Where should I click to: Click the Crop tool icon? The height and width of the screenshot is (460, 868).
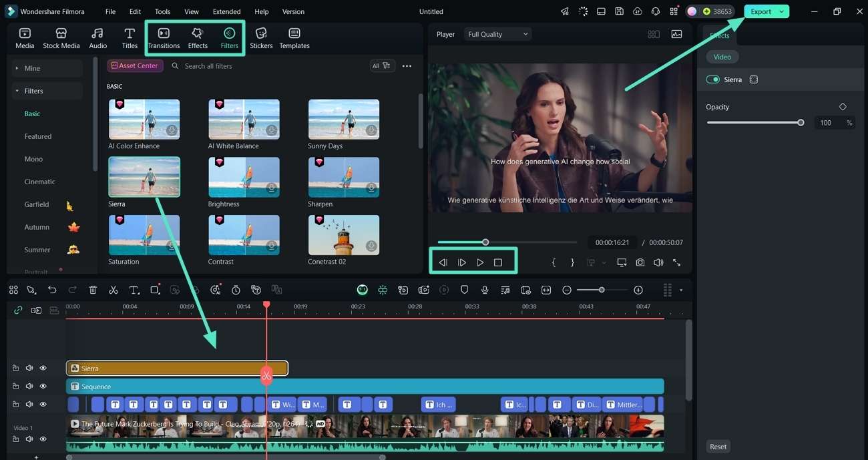point(155,290)
